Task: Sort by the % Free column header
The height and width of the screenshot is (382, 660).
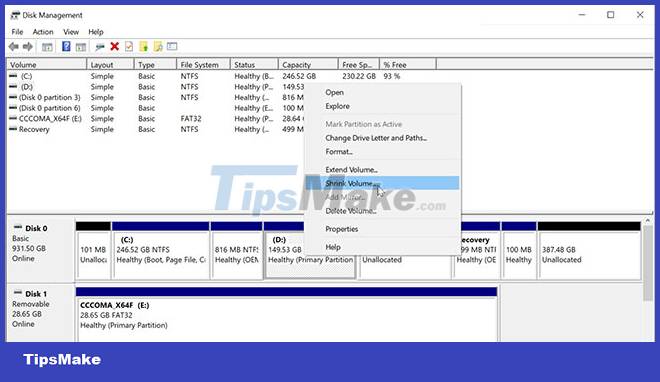Action: 407,65
